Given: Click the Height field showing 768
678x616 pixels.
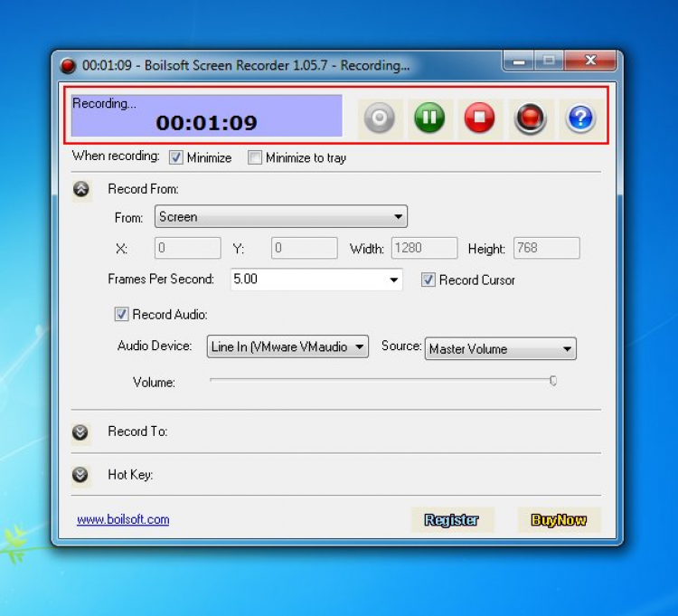Looking at the screenshot, I should [x=547, y=248].
